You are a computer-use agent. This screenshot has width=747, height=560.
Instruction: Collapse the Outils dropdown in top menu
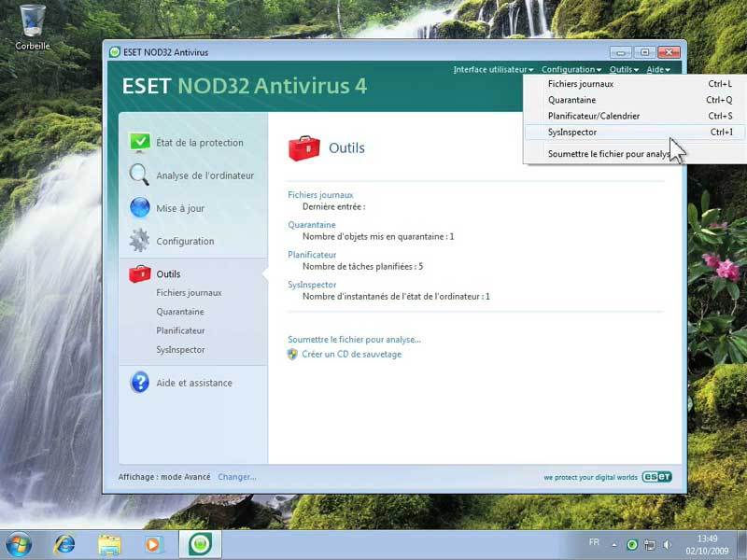pyautogui.click(x=624, y=69)
